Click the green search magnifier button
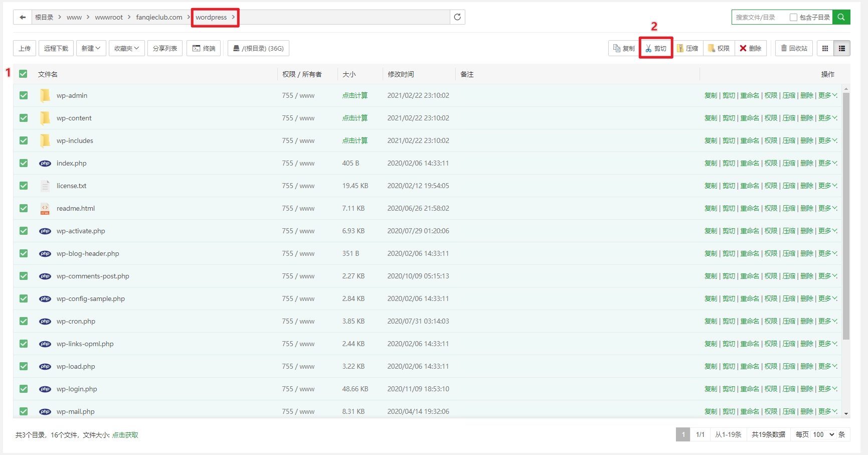This screenshot has height=455, width=868. coord(841,17)
